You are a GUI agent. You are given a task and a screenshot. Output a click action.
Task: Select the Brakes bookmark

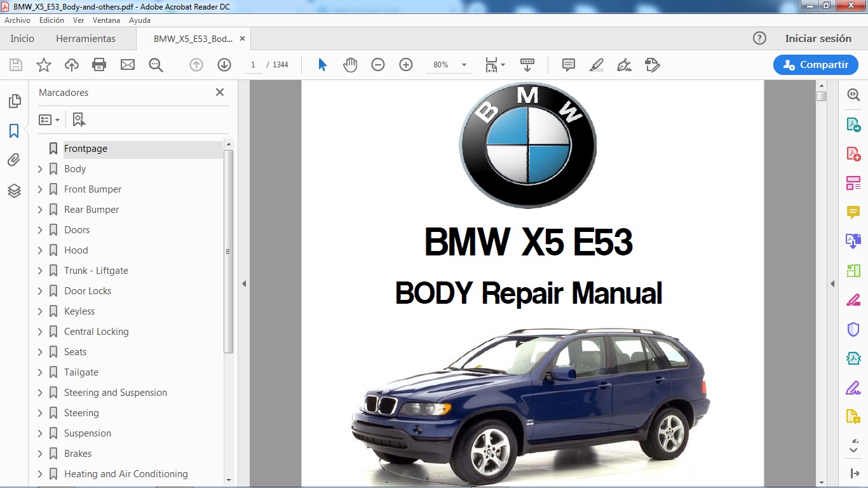[78, 454]
